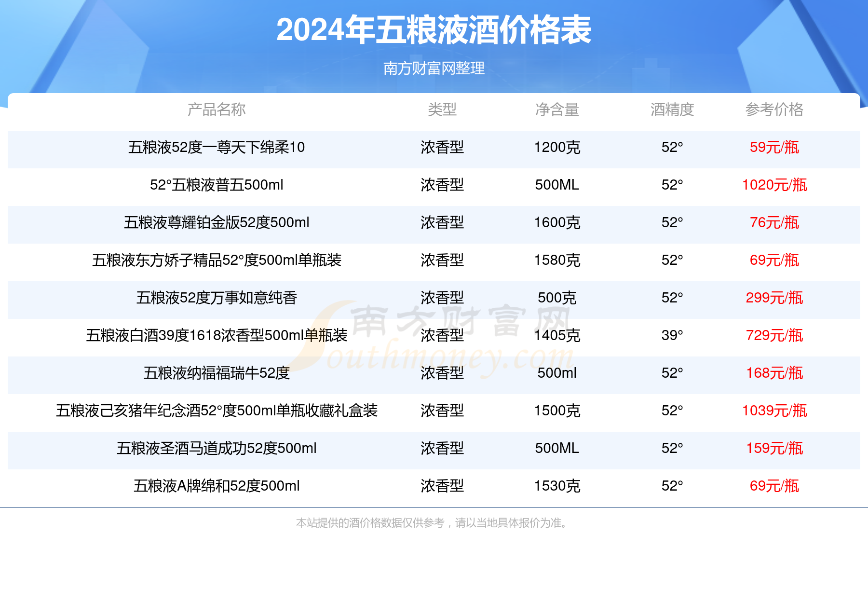The height and width of the screenshot is (603, 868).
Task: Click 500ml in the 纳福福瑞牛 row
Action: pyautogui.click(x=557, y=373)
